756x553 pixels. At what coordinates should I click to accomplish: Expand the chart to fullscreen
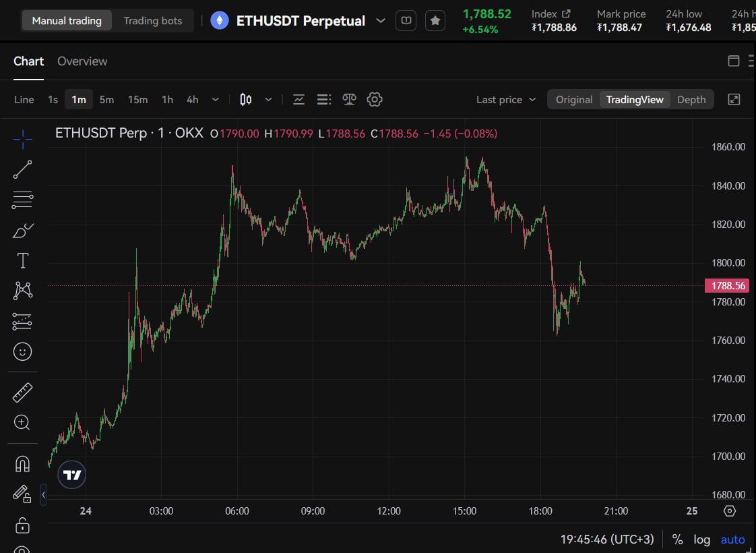tap(734, 100)
